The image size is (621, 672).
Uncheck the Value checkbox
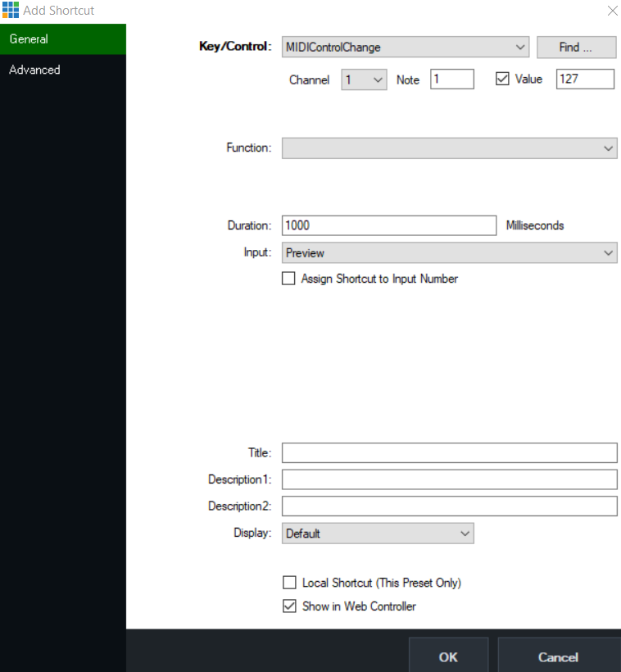(x=503, y=79)
